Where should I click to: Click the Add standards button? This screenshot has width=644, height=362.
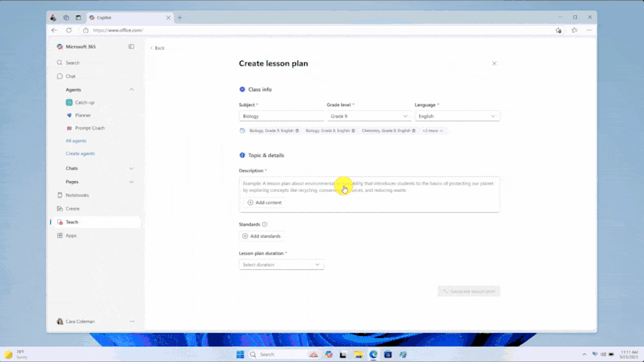(x=262, y=236)
